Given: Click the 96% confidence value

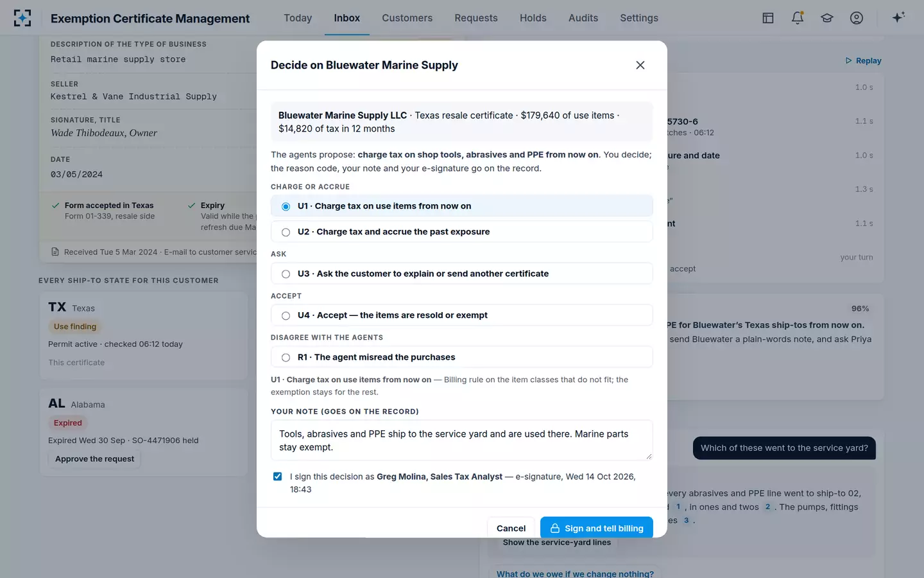Looking at the screenshot, I should (860, 309).
